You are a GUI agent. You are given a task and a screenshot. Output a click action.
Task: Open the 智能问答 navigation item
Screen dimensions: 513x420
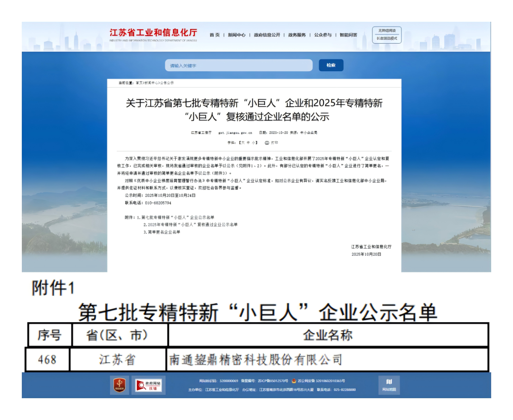tap(349, 35)
